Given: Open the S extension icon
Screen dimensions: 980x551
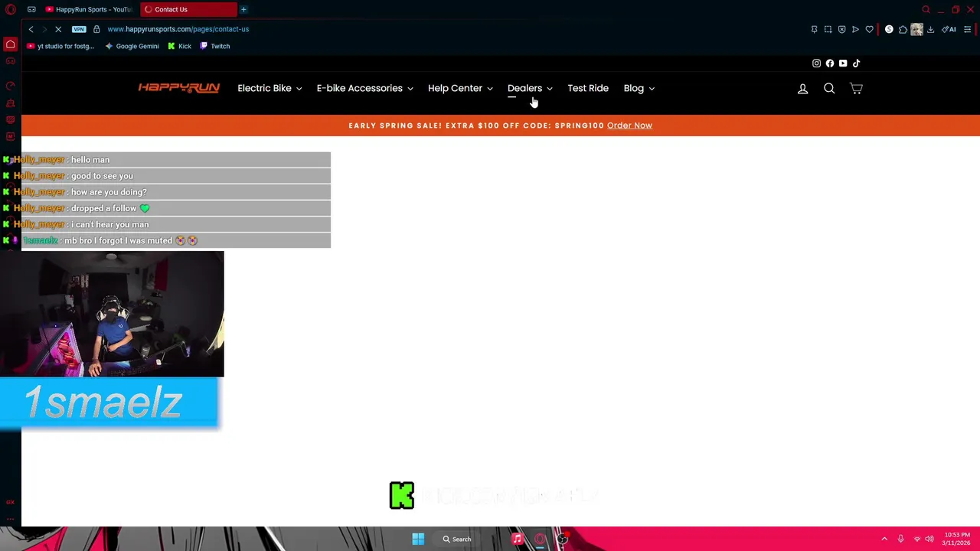Looking at the screenshot, I should [x=889, y=29].
